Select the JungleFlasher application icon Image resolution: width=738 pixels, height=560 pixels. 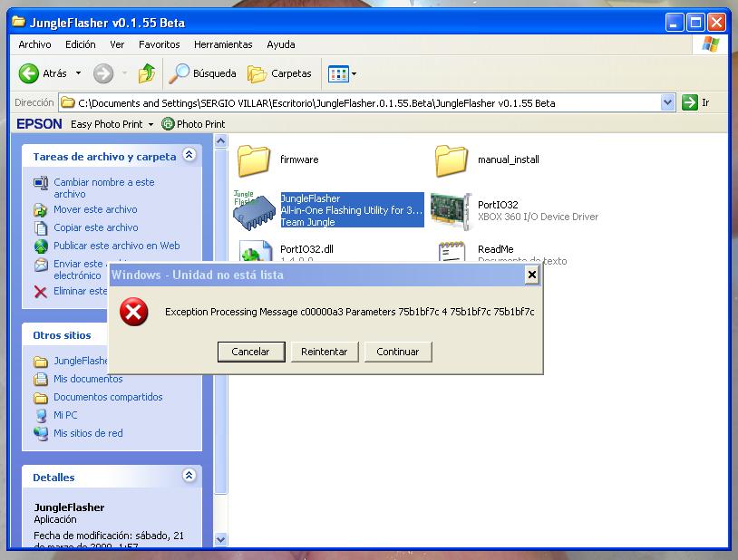(255, 210)
